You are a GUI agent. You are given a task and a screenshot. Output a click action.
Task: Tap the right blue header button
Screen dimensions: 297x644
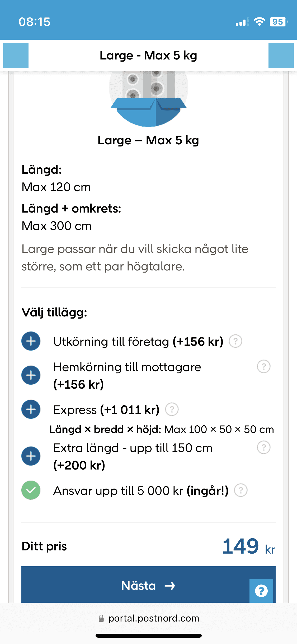click(x=281, y=56)
